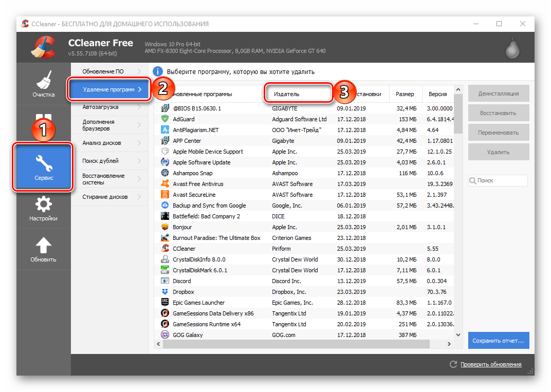Select the Epic Games Launcher icon
Viewport: 551px width, 392px height.
tap(165, 303)
